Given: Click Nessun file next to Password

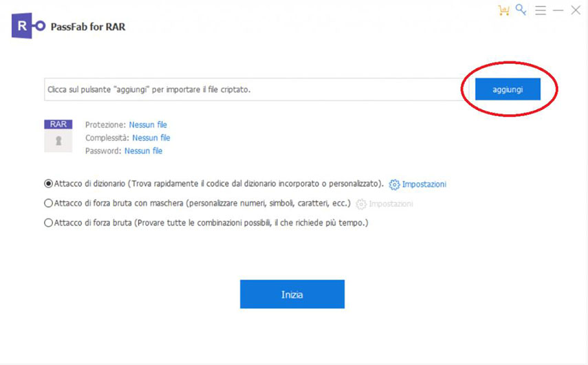Looking at the screenshot, I should point(143,151).
